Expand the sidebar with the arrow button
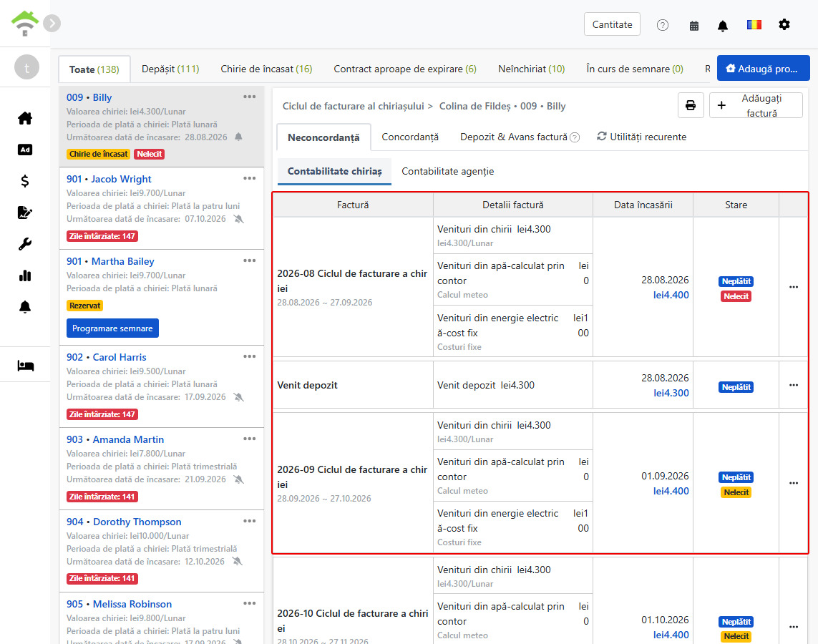This screenshot has height=644, width=818. (x=52, y=24)
